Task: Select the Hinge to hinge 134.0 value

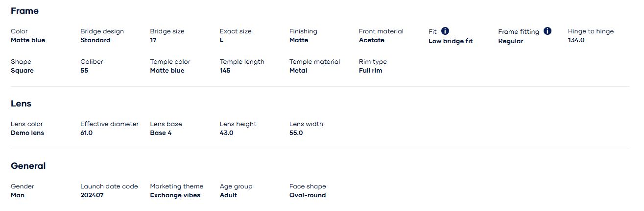Action: pyautogui.click(x=576, y=40)
